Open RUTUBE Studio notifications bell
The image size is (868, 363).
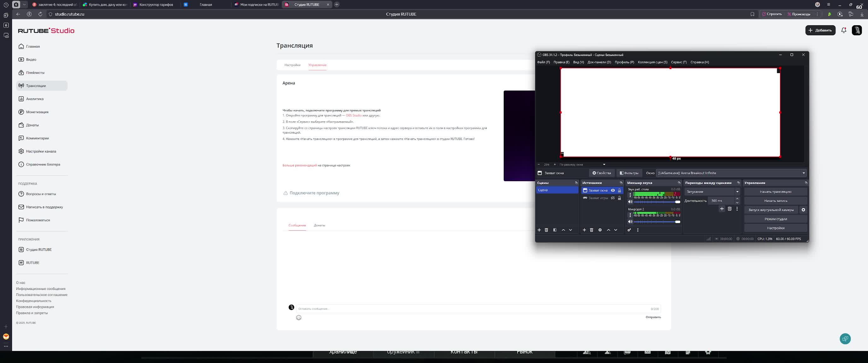tap(844, 30)
